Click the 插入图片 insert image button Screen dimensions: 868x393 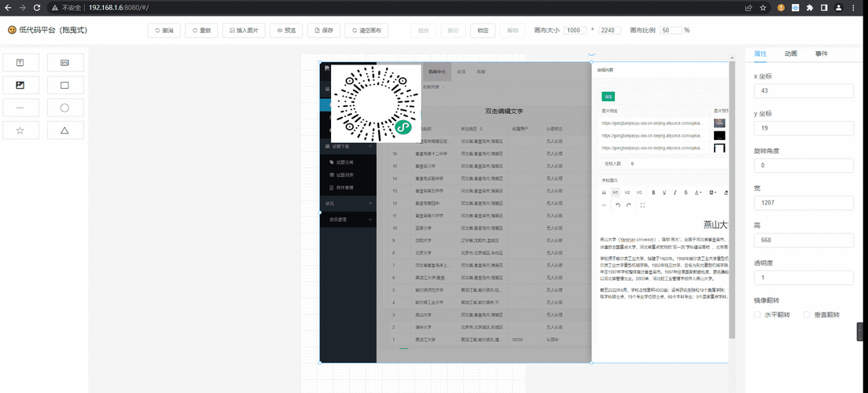[244, 31]
